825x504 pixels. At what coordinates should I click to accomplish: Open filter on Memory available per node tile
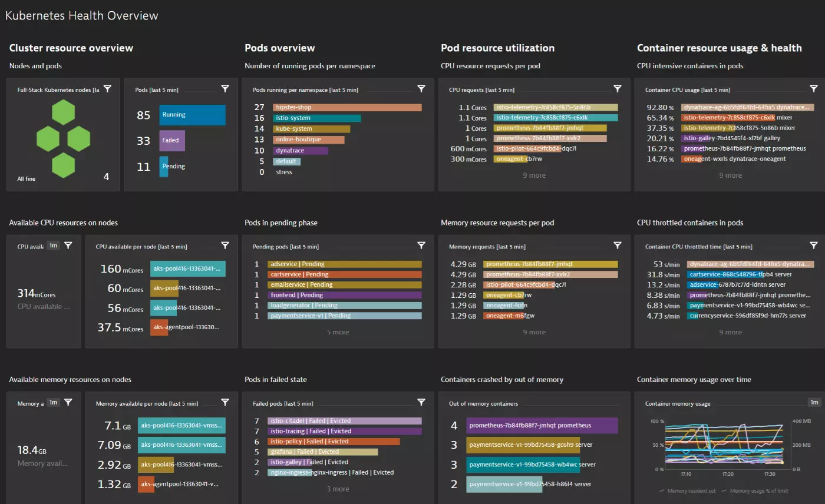click(225, 403)
